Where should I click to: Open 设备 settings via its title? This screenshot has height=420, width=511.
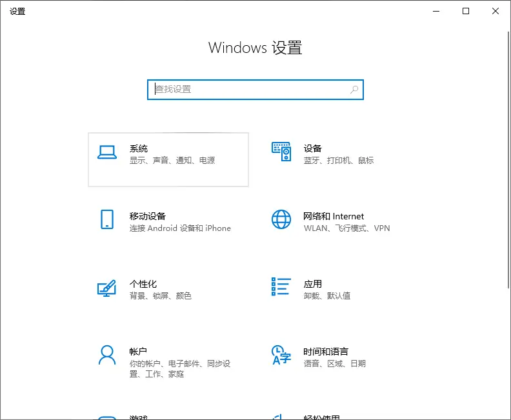[x=313, y=148]
